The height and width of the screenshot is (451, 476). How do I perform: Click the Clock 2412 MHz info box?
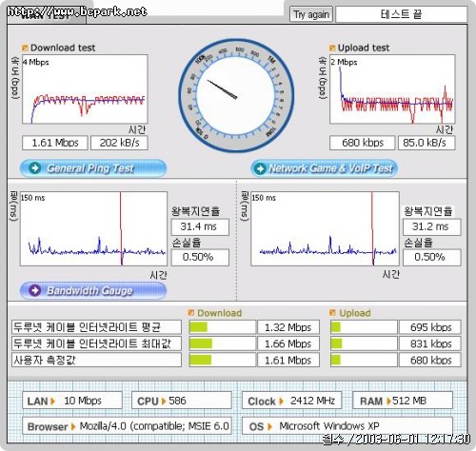pos(292,401)
